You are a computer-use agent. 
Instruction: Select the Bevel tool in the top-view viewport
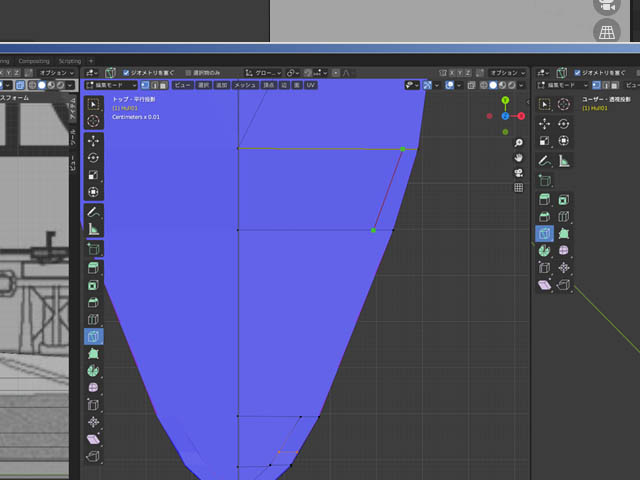[93, 302]
